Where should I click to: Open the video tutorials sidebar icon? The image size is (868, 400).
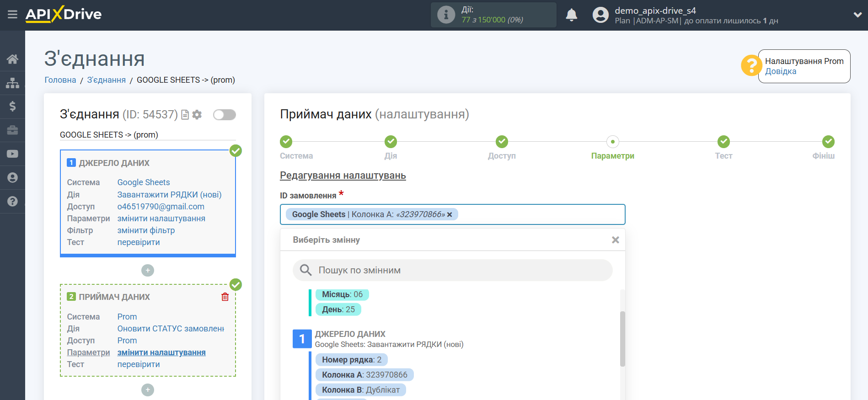click(12, 154)
